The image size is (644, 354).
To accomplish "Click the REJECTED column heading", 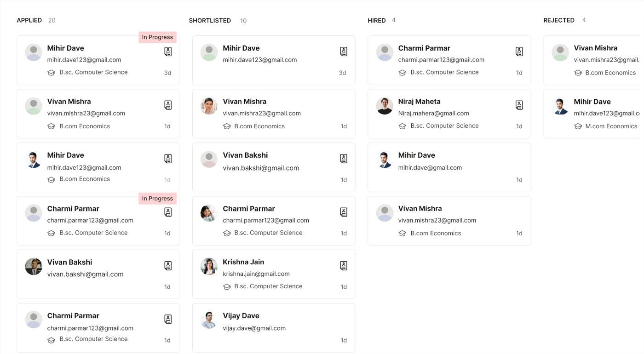I will pyautogui.click(x=558, y=20).
